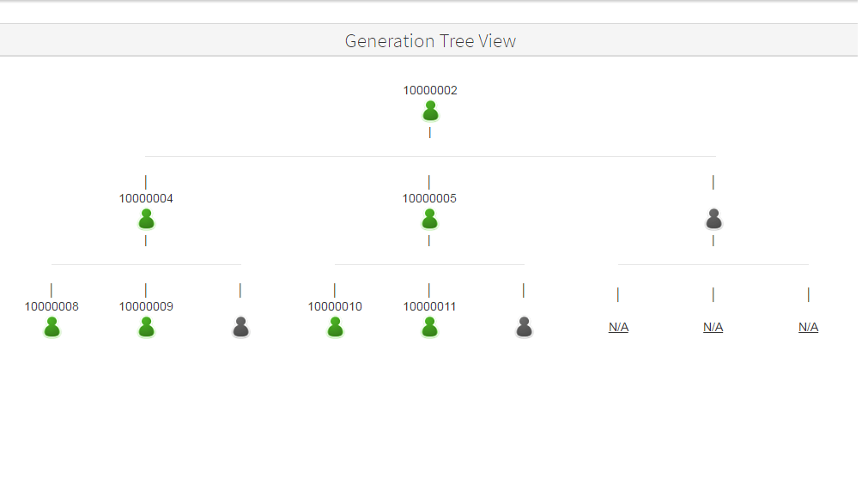This screenshot has width=868, height=477.
Task: Click green user icon for 10000011
Action: click(x=429, y=327)
